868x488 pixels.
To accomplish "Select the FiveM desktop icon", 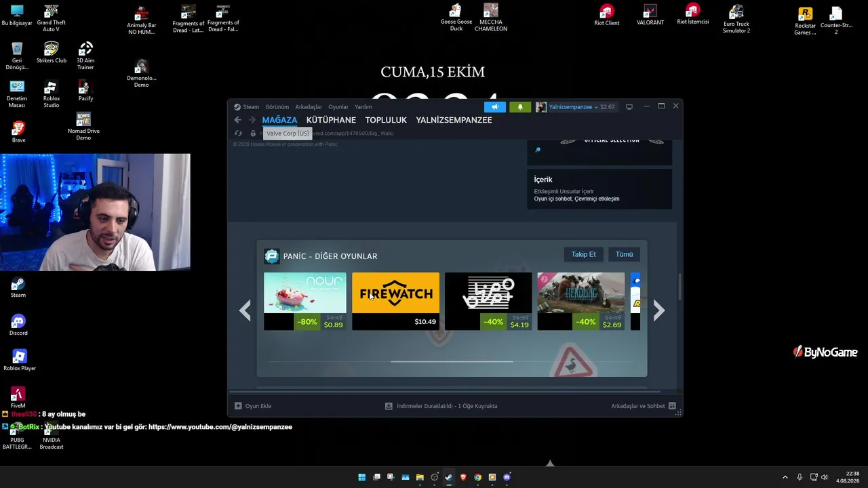I will coord(18,398).
